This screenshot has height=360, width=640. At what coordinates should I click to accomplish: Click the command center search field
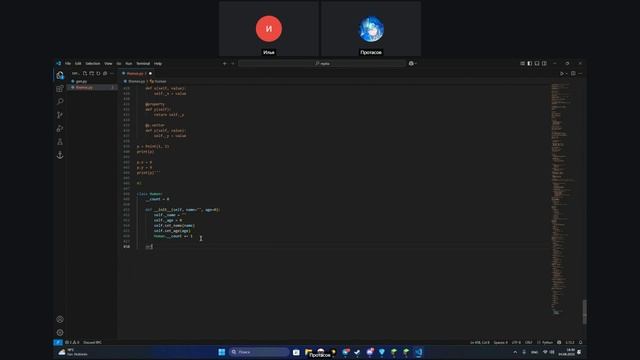coord(322,63)
